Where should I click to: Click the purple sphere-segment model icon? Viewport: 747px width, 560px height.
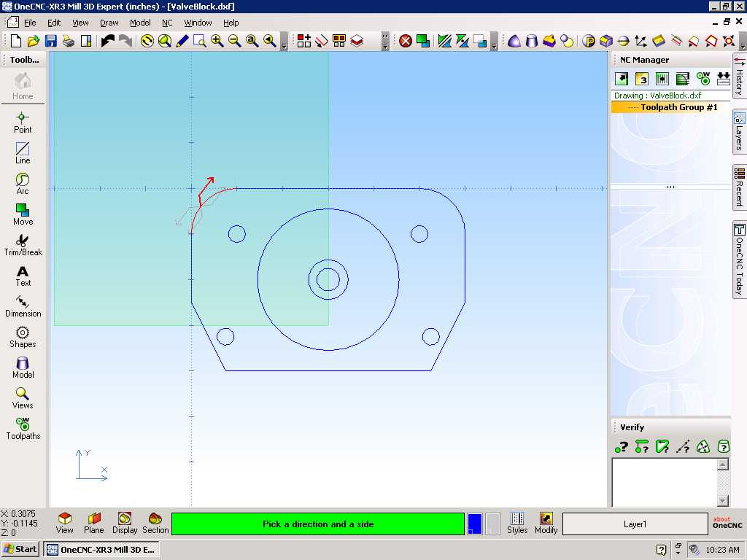tap(514, 41)
